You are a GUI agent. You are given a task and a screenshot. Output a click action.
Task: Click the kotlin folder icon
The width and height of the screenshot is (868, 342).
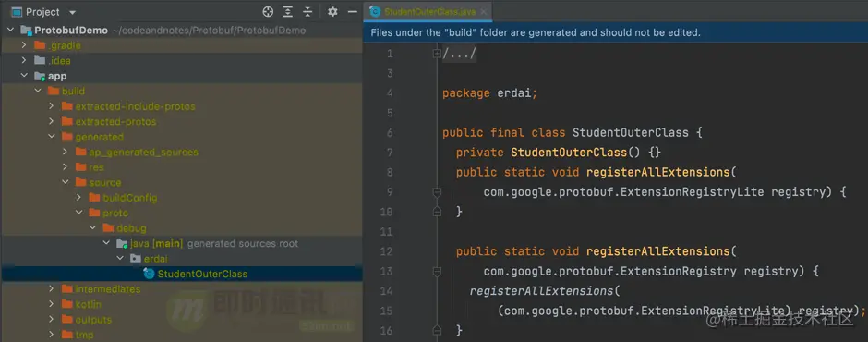click(67, 304)
